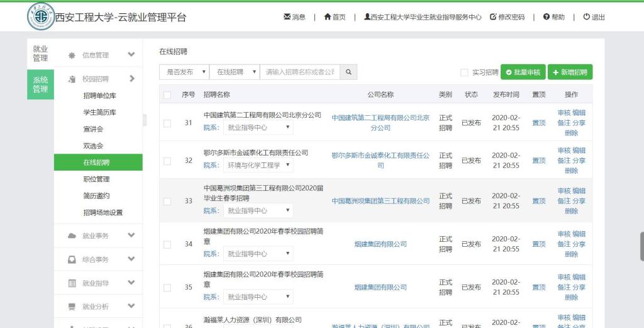This screenshot has width=644, height=328.
Task: Expand the 就业事务 menu chevron
Action: point(131,235)
